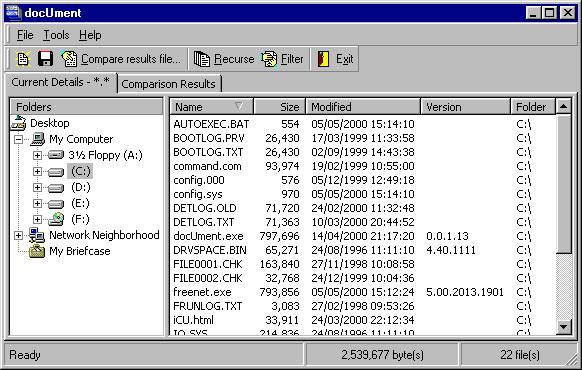The height and width of the screenshot is (370, 582).
Task: Click the scroll down arrow in file list
Action: coord(563,327)
